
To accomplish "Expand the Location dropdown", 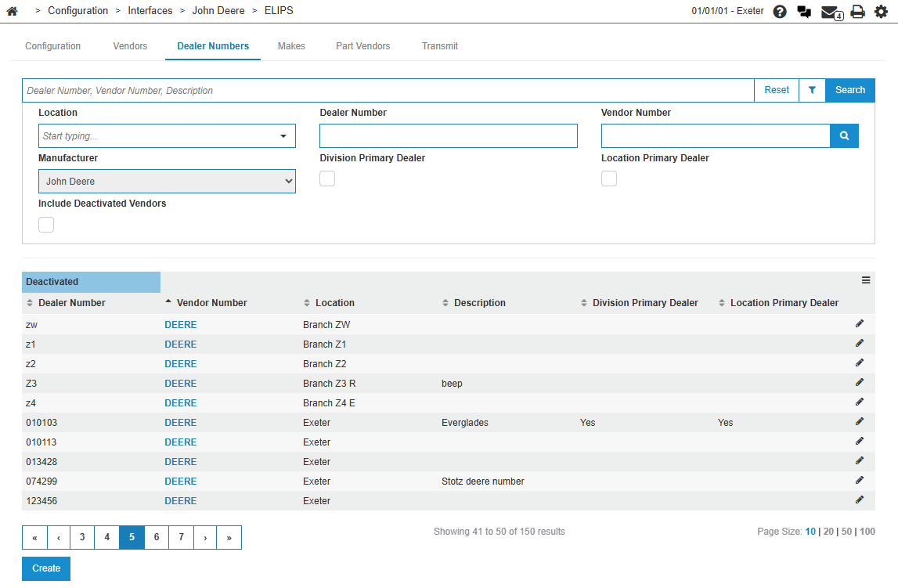I will pos(283,136).
